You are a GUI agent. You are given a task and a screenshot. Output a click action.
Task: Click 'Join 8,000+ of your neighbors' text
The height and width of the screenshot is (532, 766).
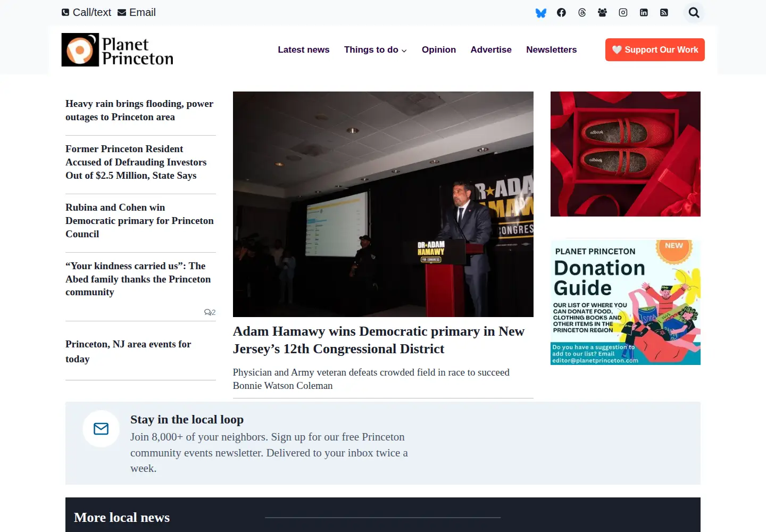[269, 453]
